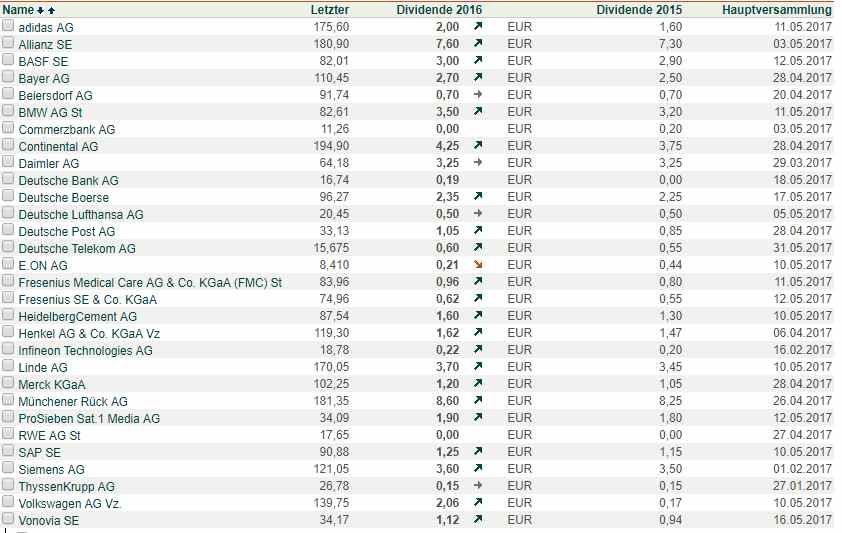Click the up arrow in Volkswagen AG Vz. row
This screenshot has width=842, height=533.
click(x=478, y=502)
